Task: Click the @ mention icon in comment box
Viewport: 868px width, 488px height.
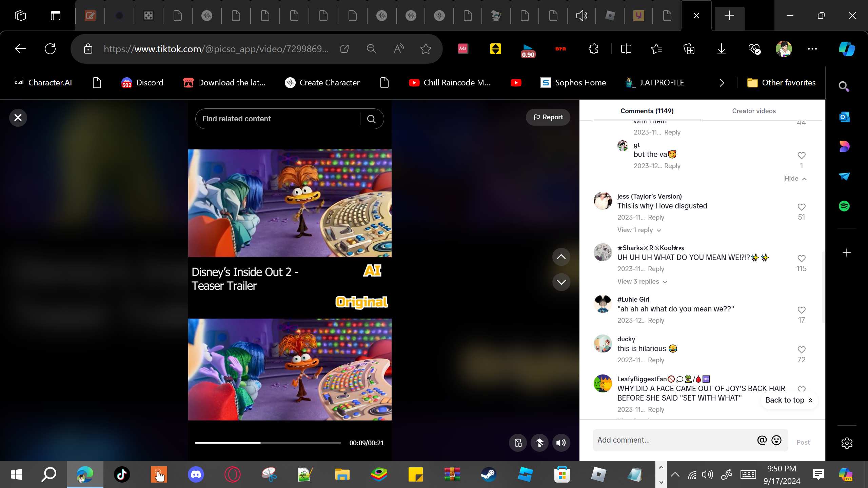Action: [x=762, y=440]
